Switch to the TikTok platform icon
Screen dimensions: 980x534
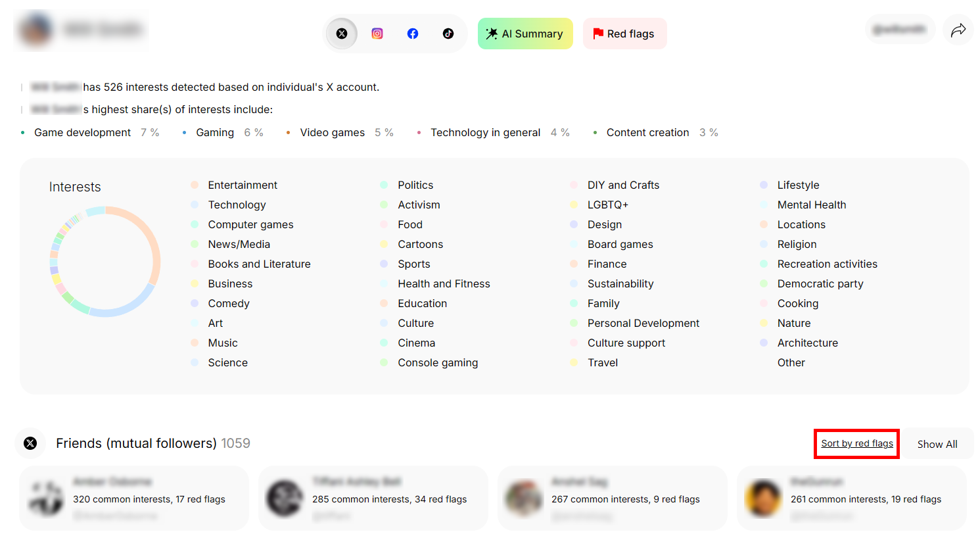point(448,34)
